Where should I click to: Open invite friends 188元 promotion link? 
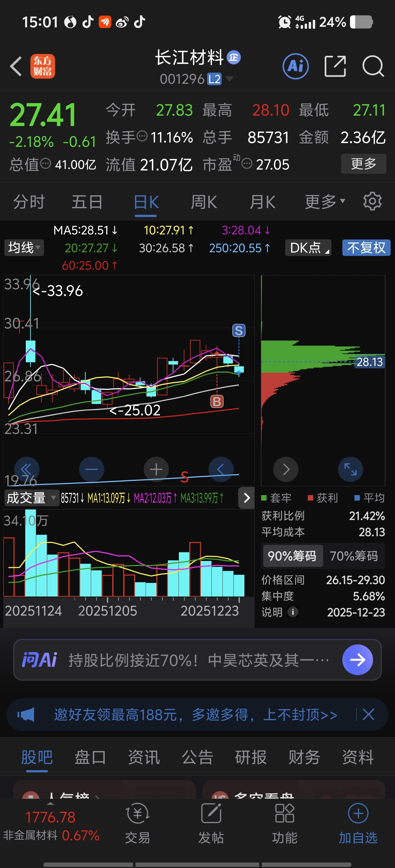[196, 714]
